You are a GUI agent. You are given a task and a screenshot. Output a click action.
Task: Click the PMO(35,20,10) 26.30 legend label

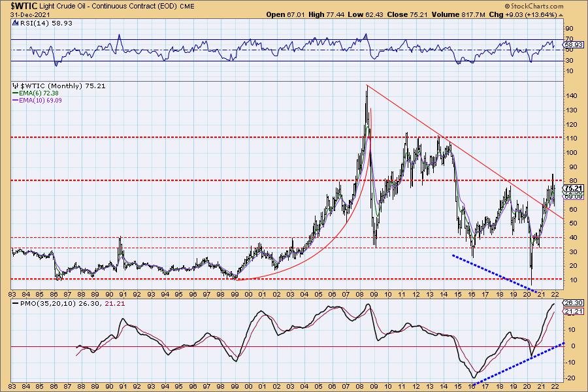60,303
